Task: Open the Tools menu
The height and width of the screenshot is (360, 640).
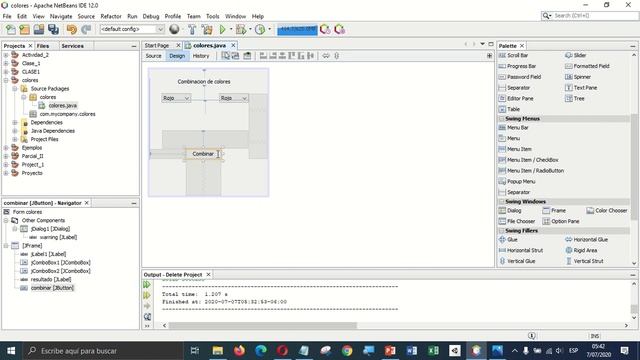Action: click(212, 16)
